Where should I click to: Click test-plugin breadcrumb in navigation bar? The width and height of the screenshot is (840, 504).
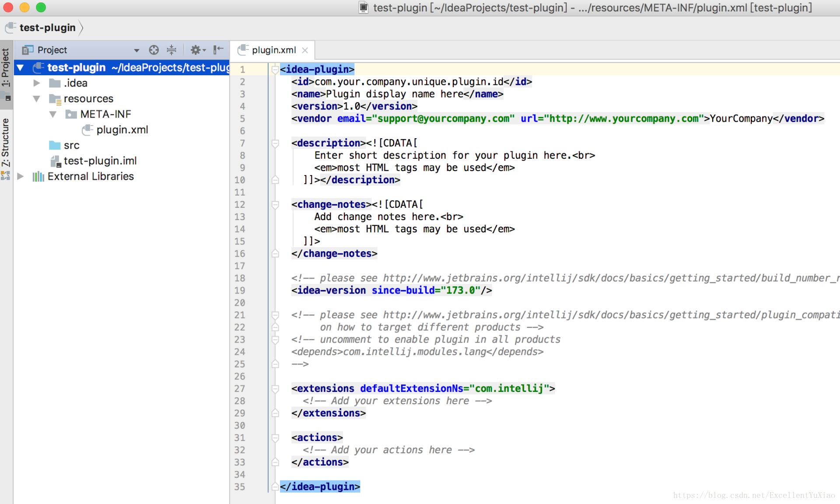(x=47, y=28)
